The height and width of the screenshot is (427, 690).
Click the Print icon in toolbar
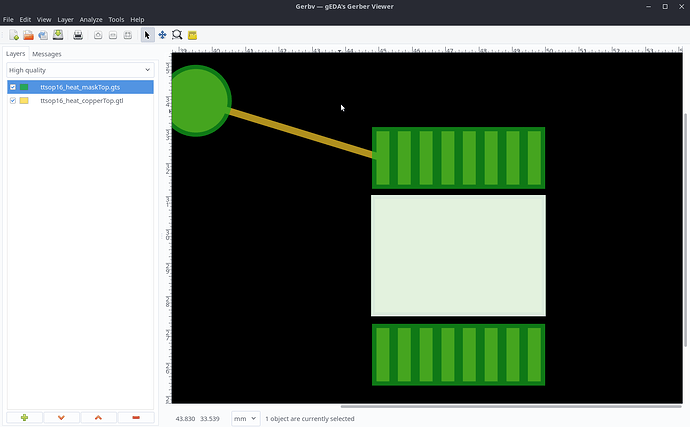[78, 35]
